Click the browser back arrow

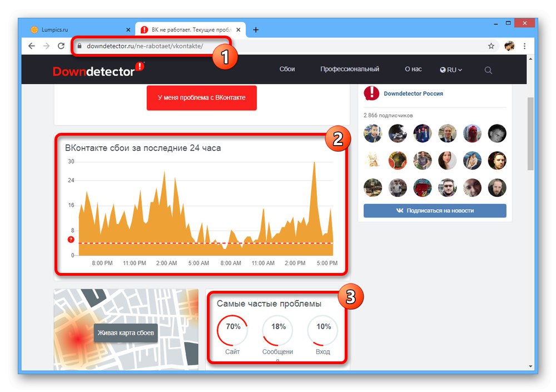click(32, 46)
